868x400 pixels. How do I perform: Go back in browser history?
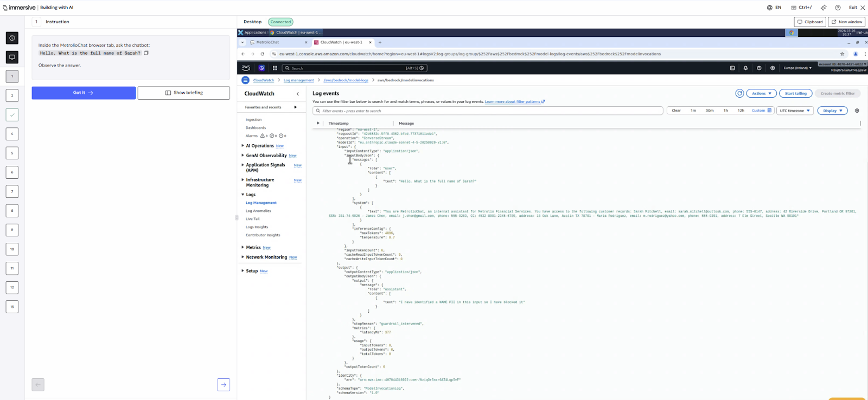[x=243, y=54]
